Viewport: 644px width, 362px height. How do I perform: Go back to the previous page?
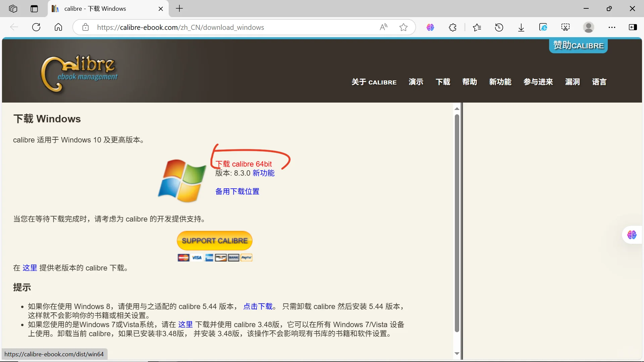point(14,27)
